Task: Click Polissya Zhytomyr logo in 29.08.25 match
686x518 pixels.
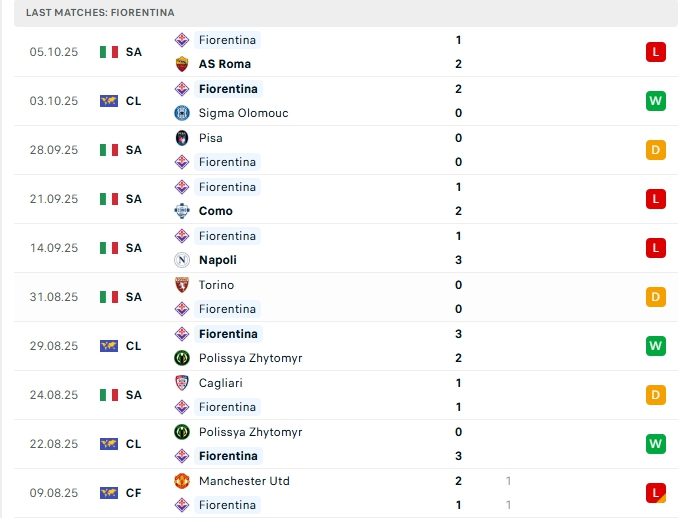Action: tap(182, 358)
